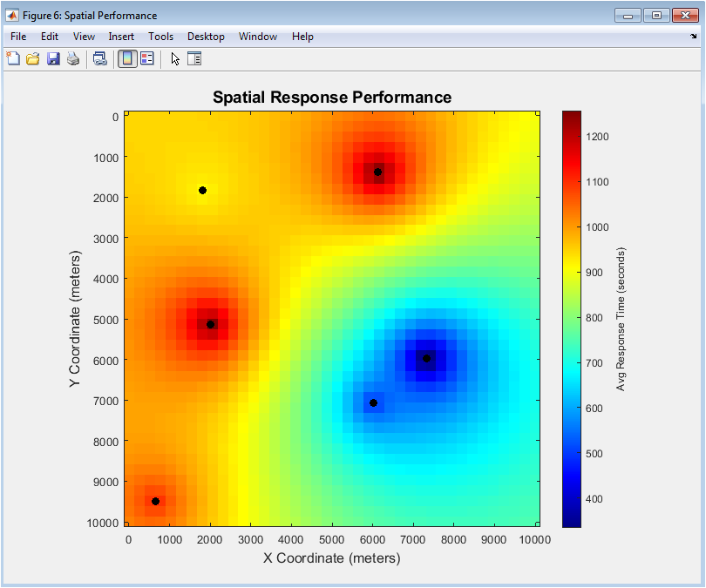Click the Spatial Response Performance plot title
Viewport: 706px width, 588px height.
(x=332, y=97)
